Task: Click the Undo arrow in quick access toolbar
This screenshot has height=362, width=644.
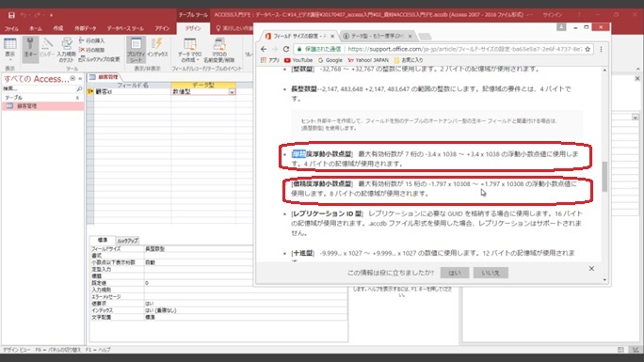Action: coord(24,15)
